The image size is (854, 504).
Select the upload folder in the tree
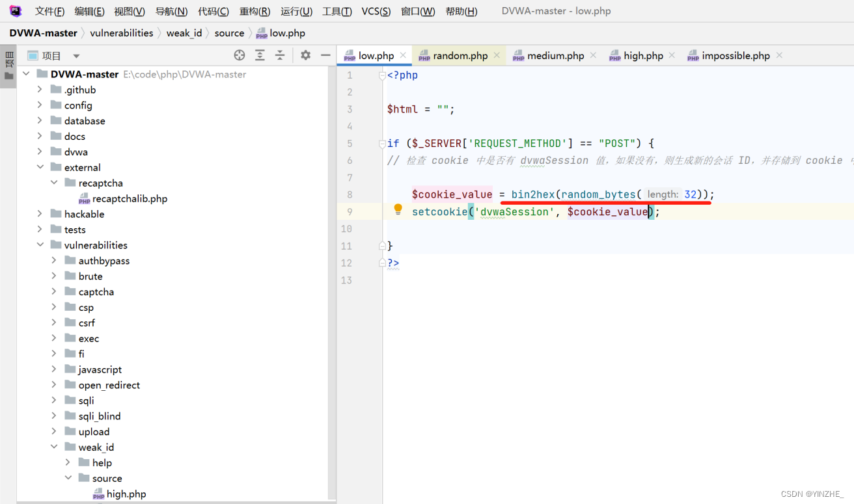tap(94, 432)
